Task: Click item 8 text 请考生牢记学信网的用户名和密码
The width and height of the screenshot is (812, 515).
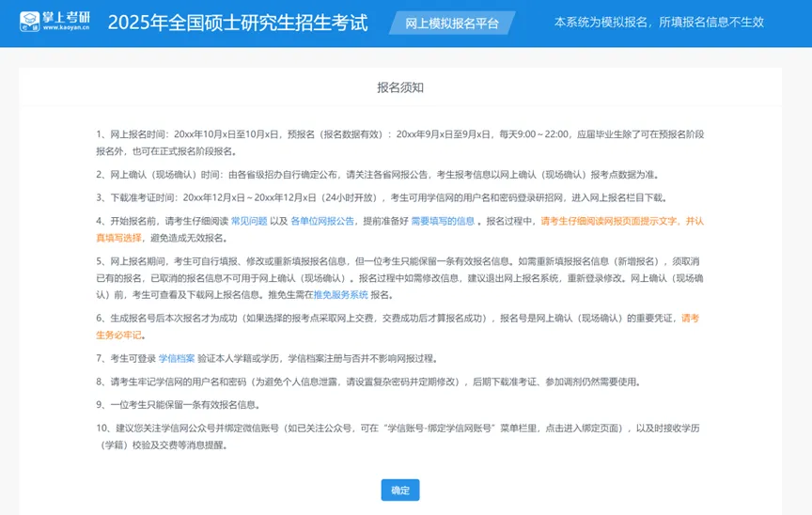Action: [x=179, y=382]
